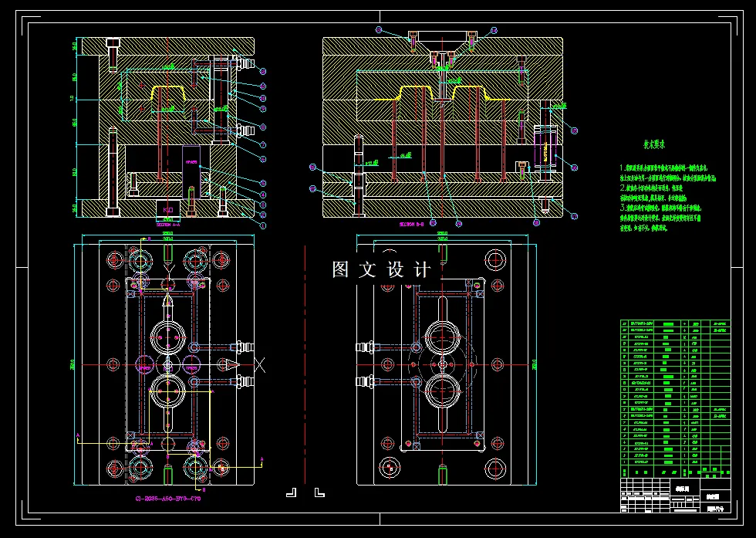Click the SECTION A-A label
Image resolution: width=756 pixels, height=538 pixels.
168,225
